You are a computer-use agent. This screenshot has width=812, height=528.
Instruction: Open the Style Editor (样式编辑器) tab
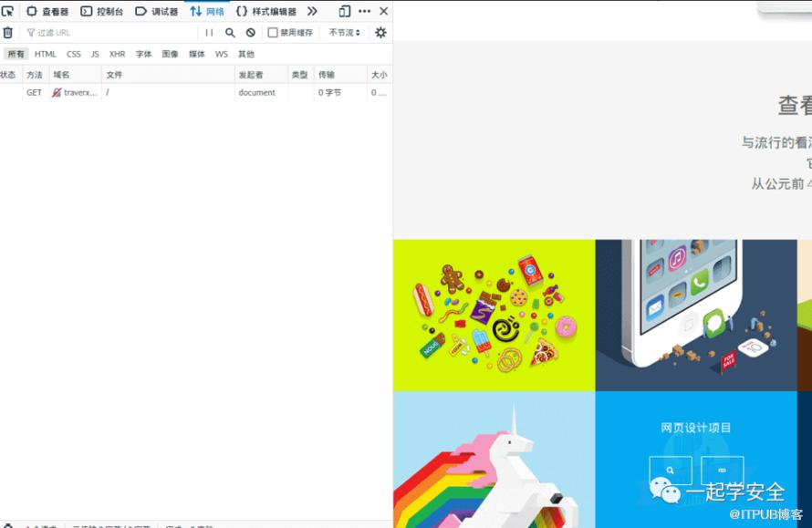tap(266, 11)
